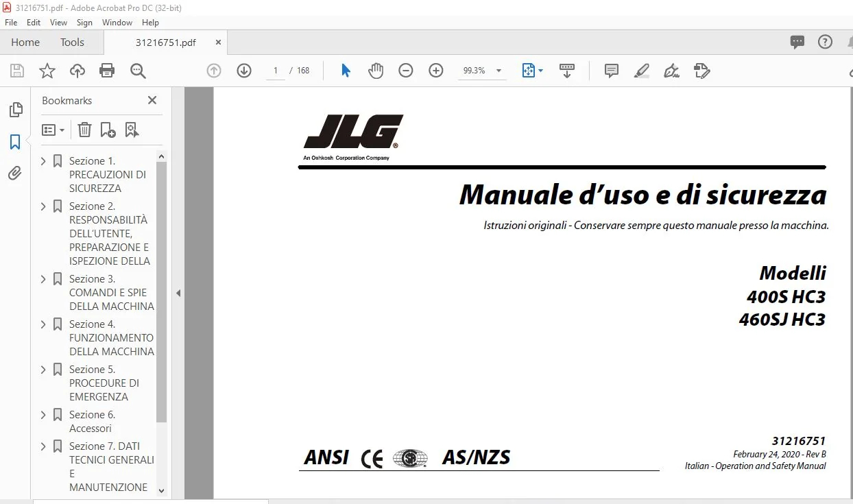Switch to the Home tab
Screen dimensions: 853x504
tap(25, 42)
